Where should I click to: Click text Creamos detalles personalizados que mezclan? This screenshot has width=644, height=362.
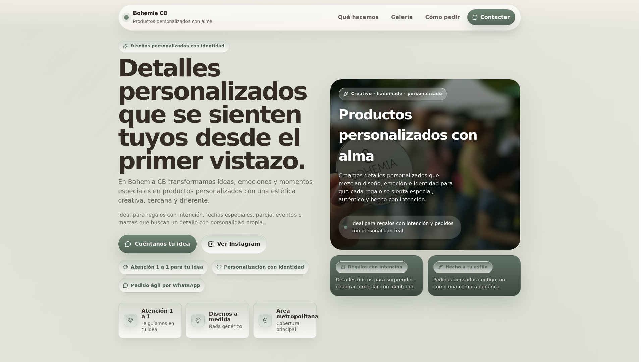pos(396,188)
